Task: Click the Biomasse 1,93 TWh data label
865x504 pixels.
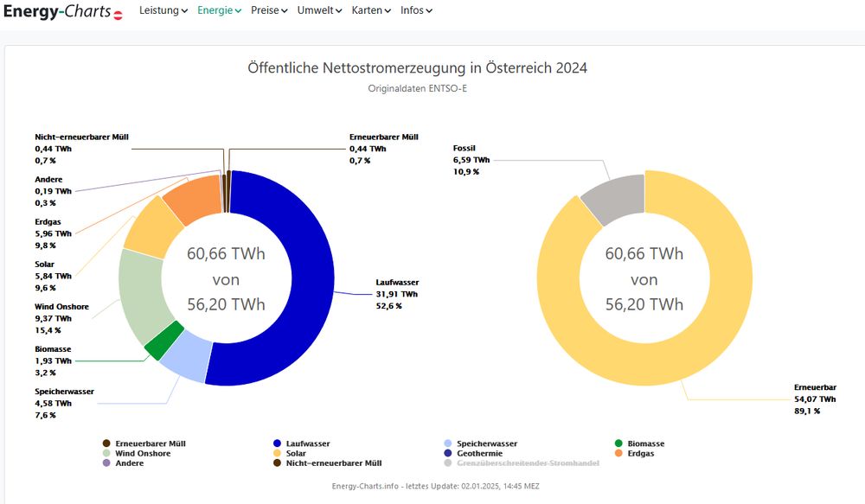Action: tap(53, 360)
